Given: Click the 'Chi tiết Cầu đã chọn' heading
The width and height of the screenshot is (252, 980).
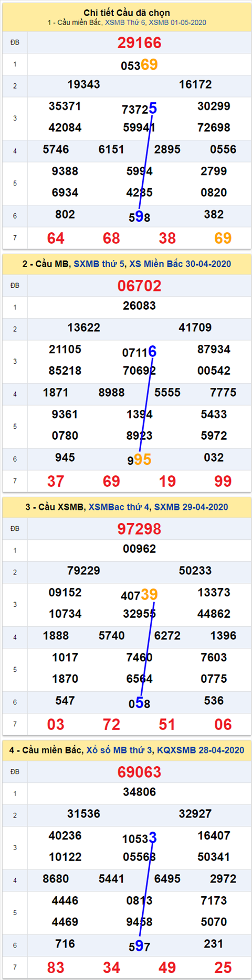Looking at the screenshot, I should click(127, 13).
